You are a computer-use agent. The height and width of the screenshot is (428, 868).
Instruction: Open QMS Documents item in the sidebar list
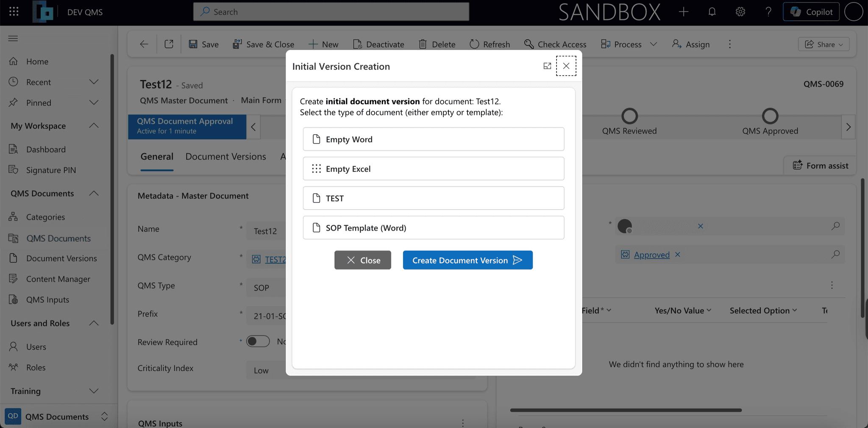(58, 238)
